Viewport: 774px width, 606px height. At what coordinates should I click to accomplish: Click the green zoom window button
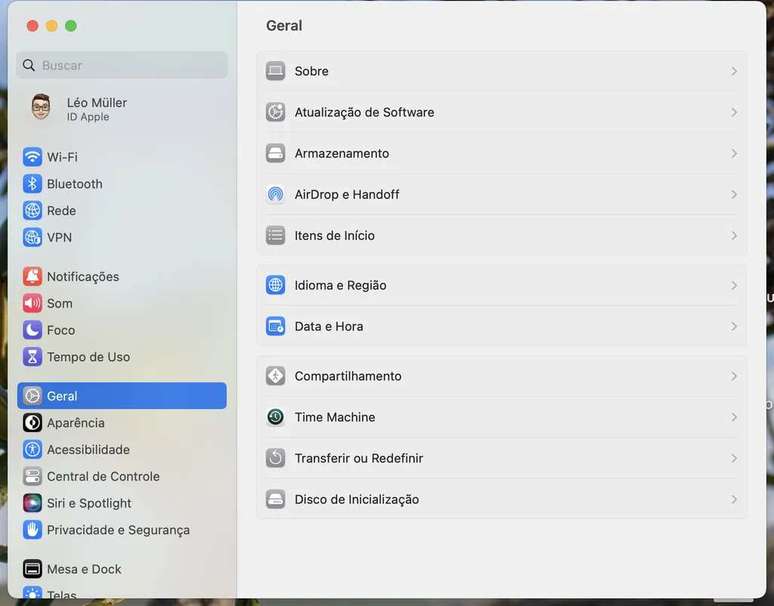(x=71, y=26)
